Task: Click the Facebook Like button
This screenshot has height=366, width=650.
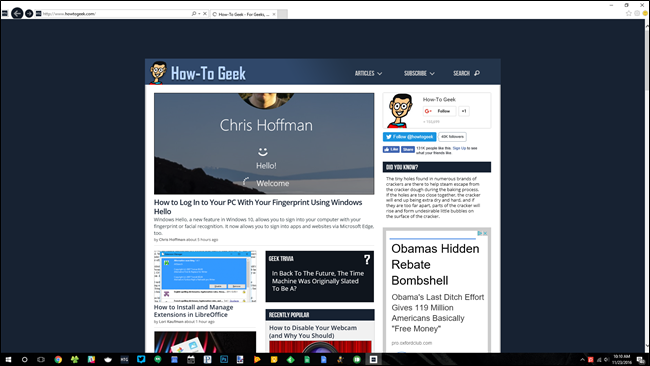Action: click(391, 149)
